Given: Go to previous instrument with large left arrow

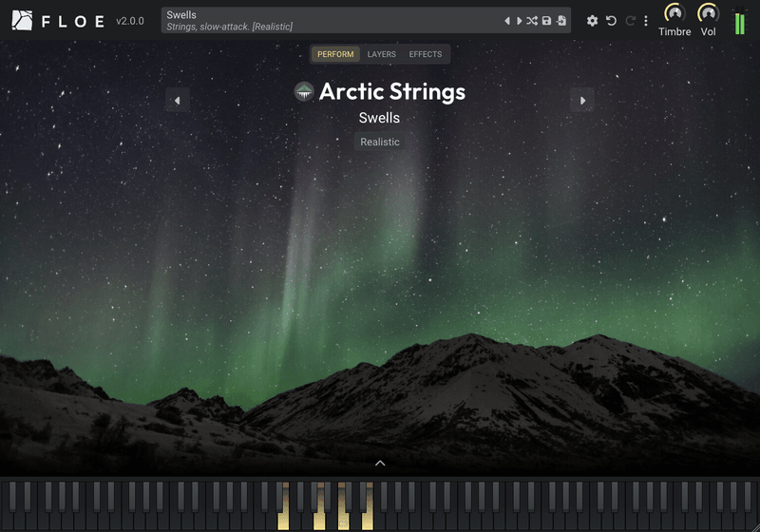Looking at the screenshot, I should [178, 101].
